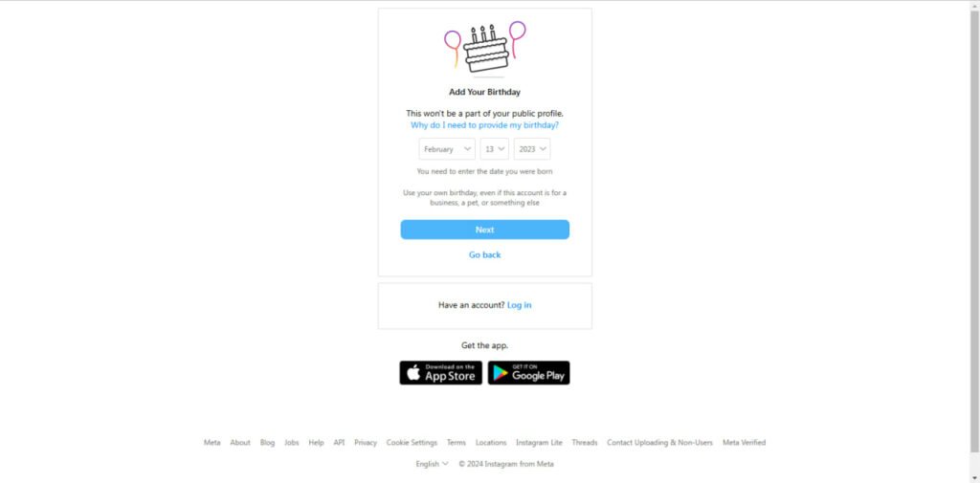
Task: Click the blue Next button
Action: 485,230
